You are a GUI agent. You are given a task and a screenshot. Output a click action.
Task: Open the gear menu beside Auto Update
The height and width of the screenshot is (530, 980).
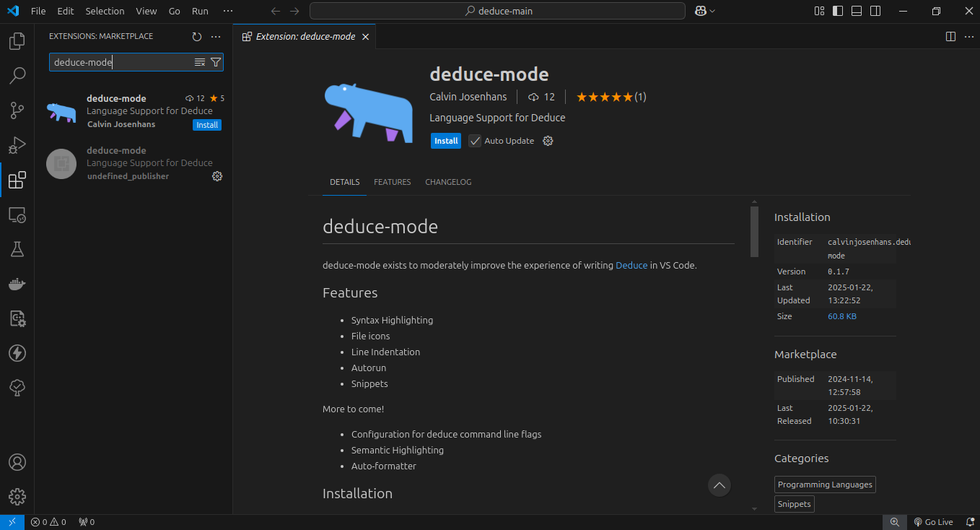[548, 141]
